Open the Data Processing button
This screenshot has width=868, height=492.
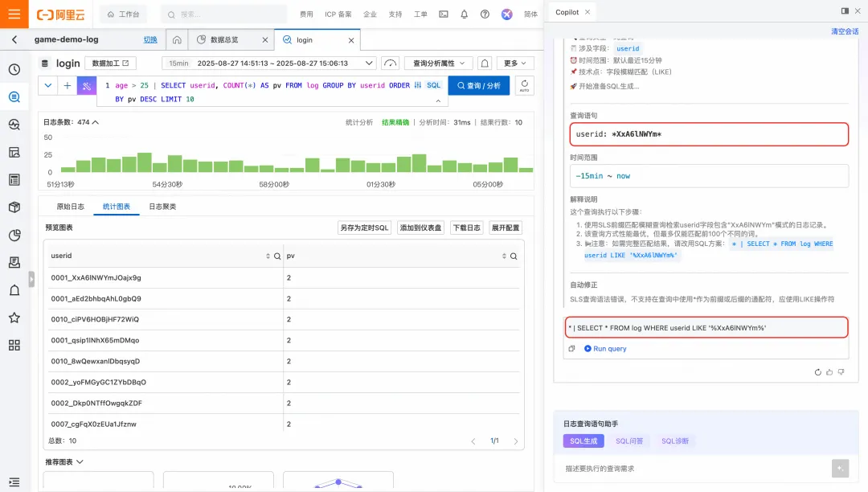pyautogui.click(x=110, y=63)
